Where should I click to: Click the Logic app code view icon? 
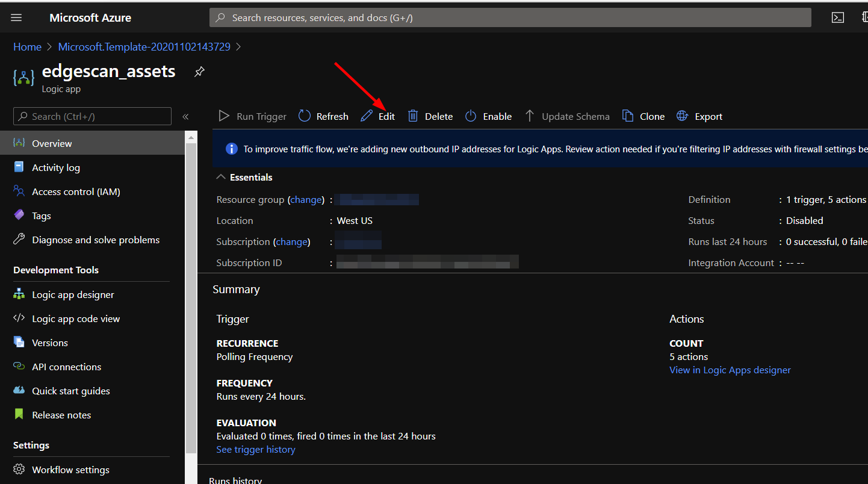click(x=19, y=318)
